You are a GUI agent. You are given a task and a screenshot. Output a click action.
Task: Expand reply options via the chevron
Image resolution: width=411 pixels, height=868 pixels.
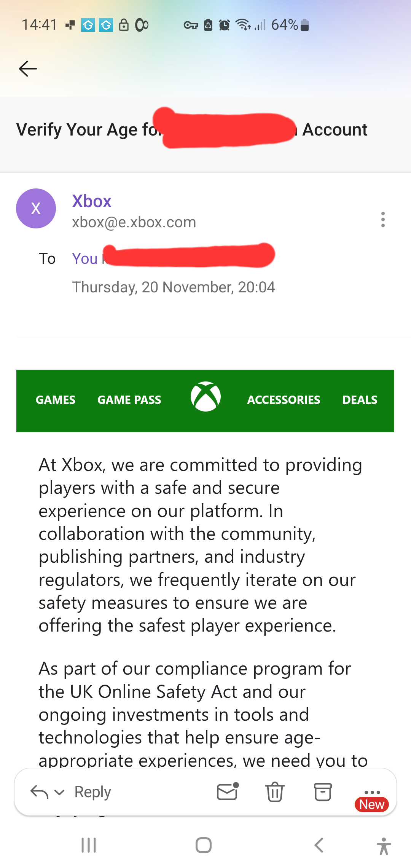coord(59,792)
